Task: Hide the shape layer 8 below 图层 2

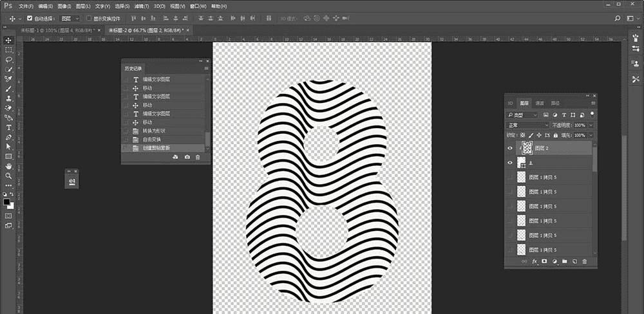Action: pyautogui.click(x=510, y=163)
